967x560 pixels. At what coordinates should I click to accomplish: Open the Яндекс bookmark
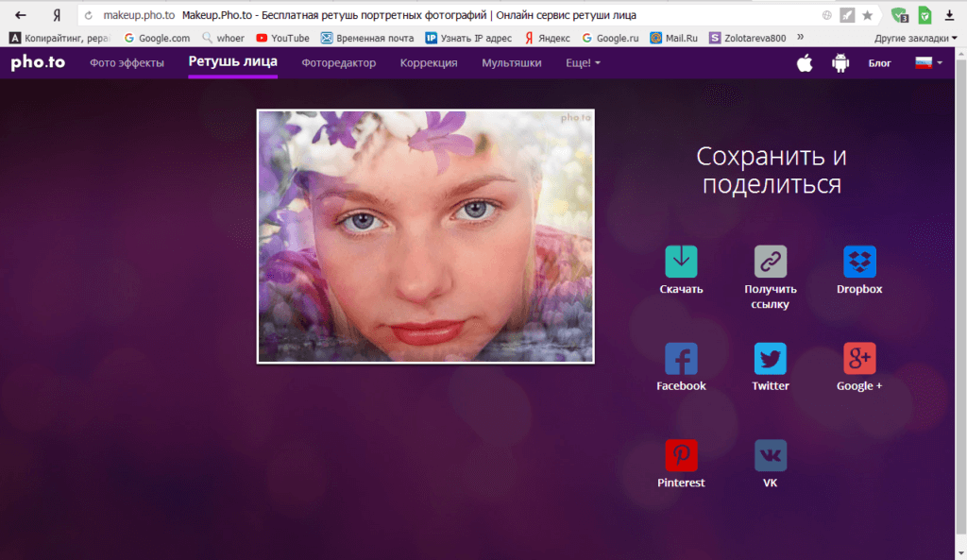(547, 38)
